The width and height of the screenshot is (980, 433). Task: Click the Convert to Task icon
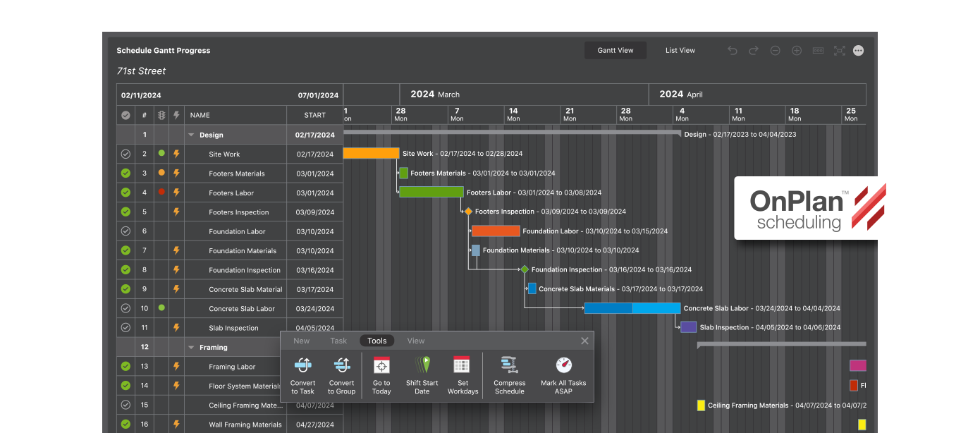pos(302,365)
